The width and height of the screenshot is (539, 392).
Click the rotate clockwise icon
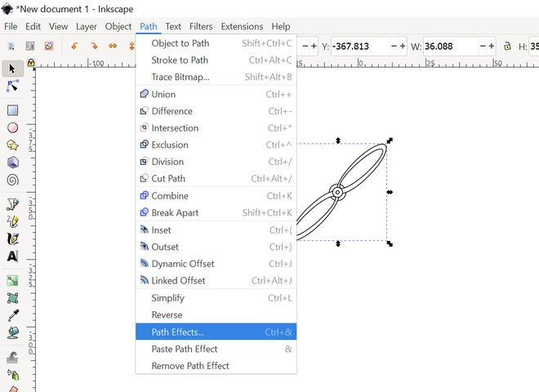[x=93, y=46]
